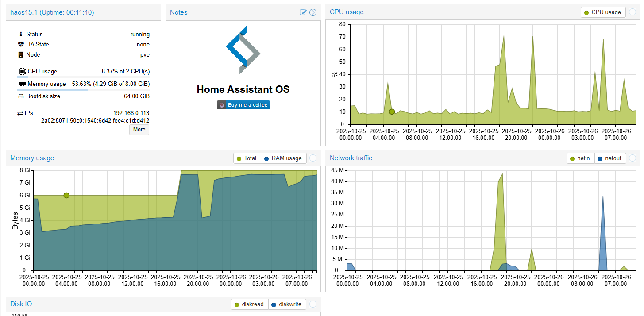This screenshot has width=644, height=316.
Task: Click the CPU chip icon beside CPU usage
Action: [x=22, y=71]
